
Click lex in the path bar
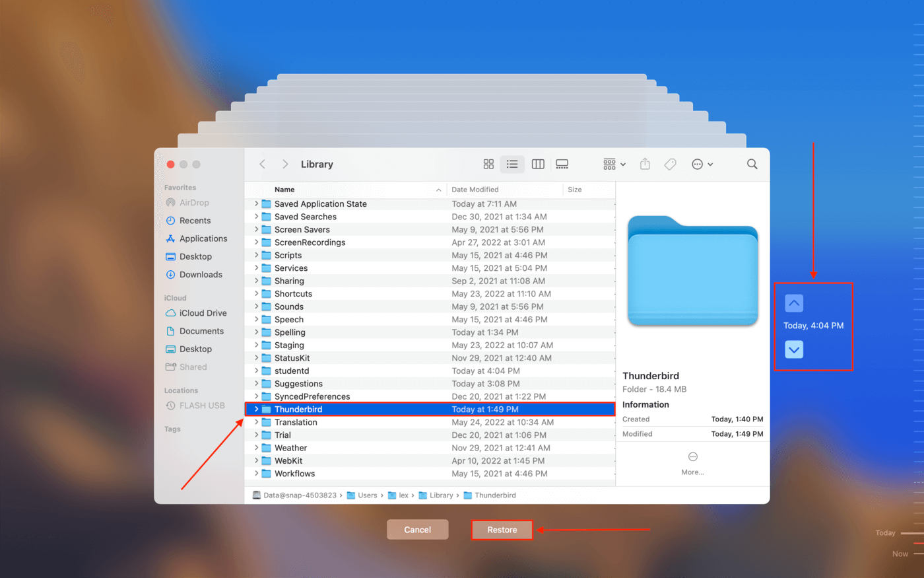399,495
